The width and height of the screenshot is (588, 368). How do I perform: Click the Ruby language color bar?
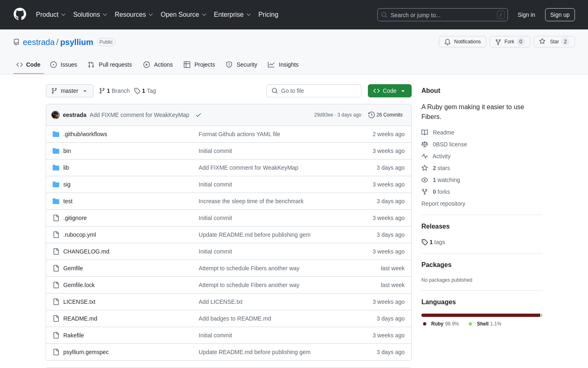click(481, 315)
